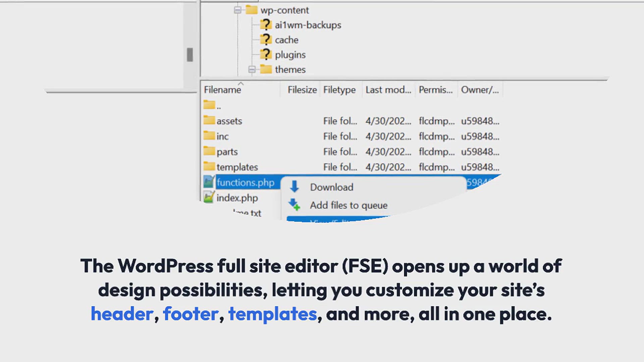Click the wp-content folder icon
644x362 pixels.
(252, 10)
